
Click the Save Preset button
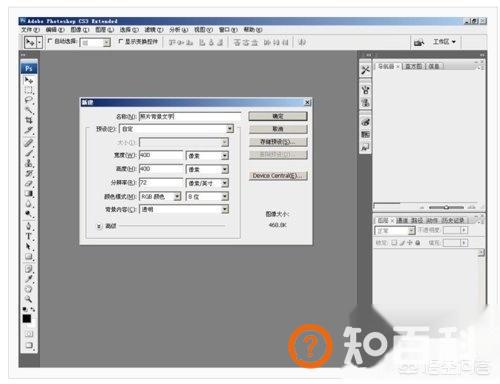pyautogui.click(x=278, y=142)
